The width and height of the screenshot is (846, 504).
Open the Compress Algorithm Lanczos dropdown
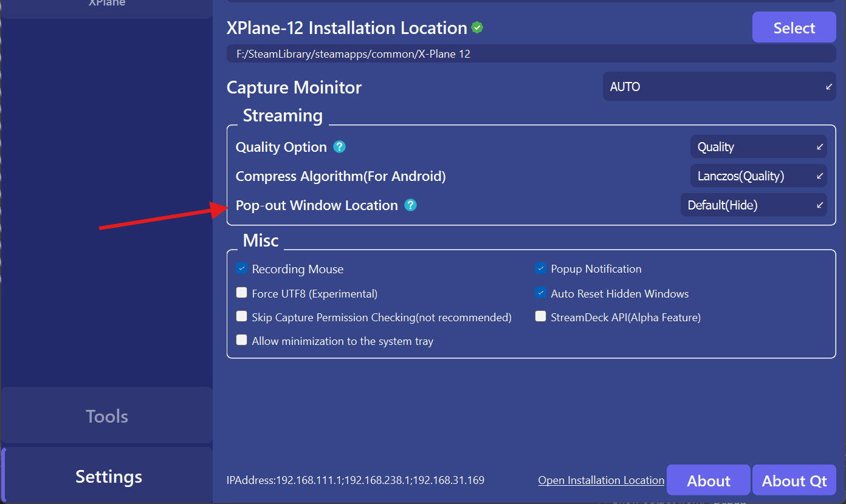click(x=758, y=176)
